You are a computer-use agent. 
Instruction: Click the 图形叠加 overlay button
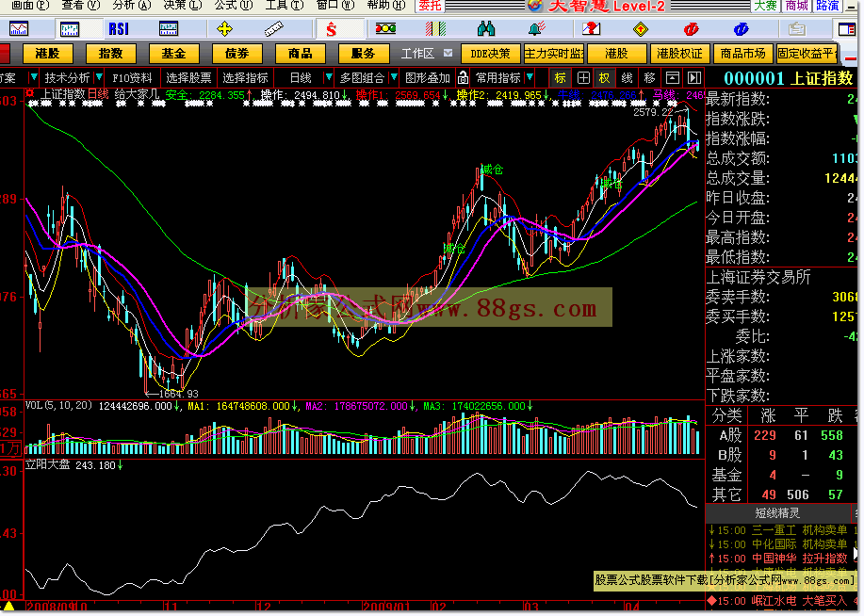coord(428,77)
